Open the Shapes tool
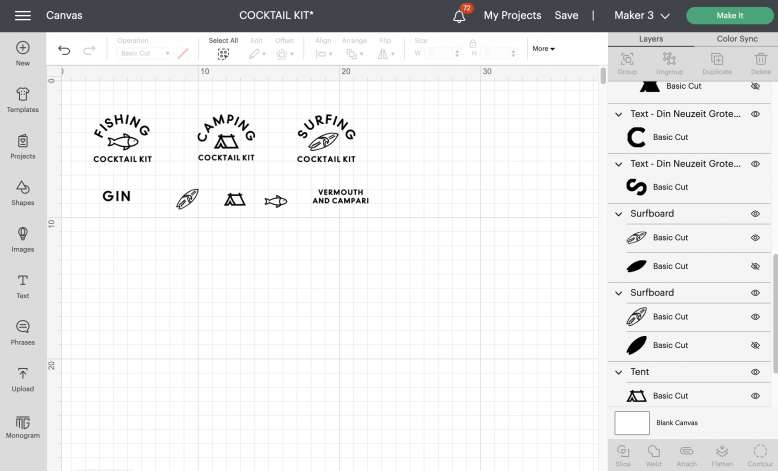Screen dimensions: 778x471 click(22, 192)
